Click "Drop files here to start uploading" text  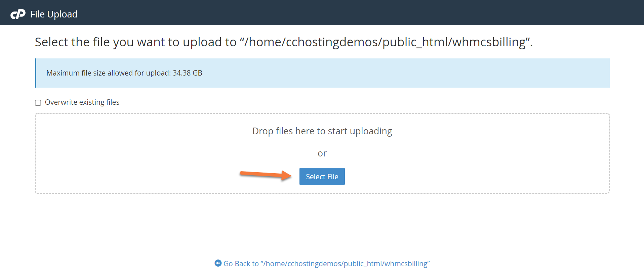322,131
